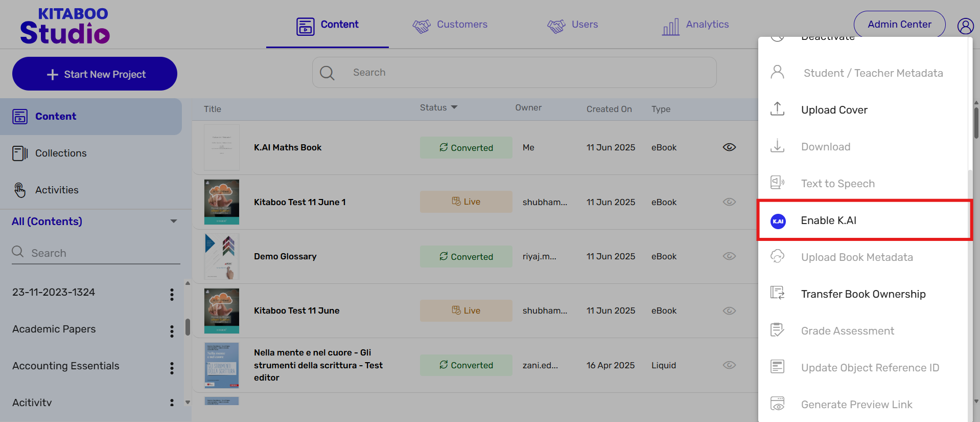
Task: Select the Academic Papers collection
Action: [54, 329]
